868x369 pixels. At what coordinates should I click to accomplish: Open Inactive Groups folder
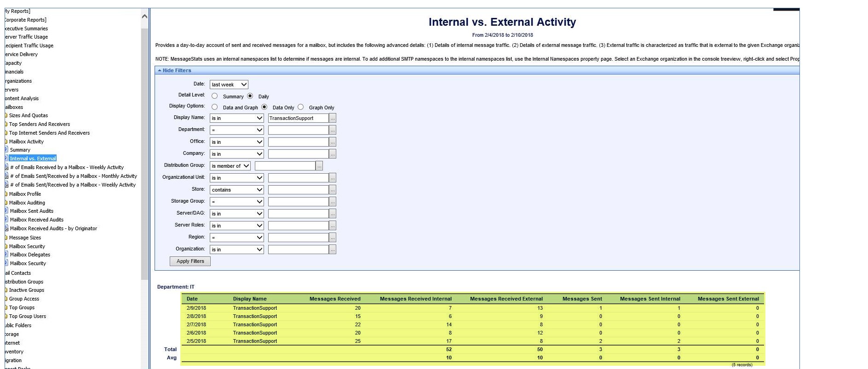tap(27, 290)
